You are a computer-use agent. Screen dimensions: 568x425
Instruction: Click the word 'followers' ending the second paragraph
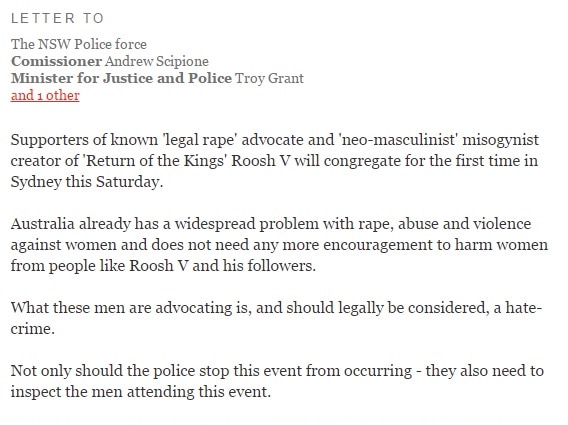coord(281,266)
